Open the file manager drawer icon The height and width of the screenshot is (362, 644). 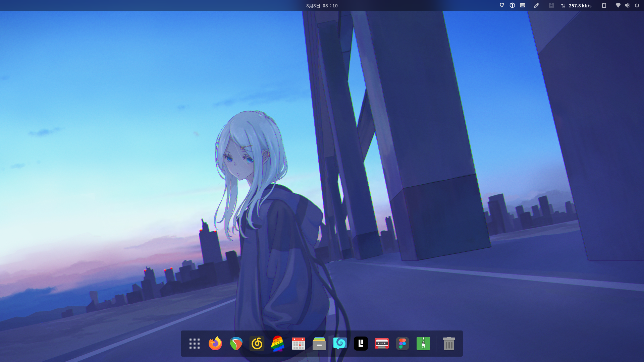point(319,344)
